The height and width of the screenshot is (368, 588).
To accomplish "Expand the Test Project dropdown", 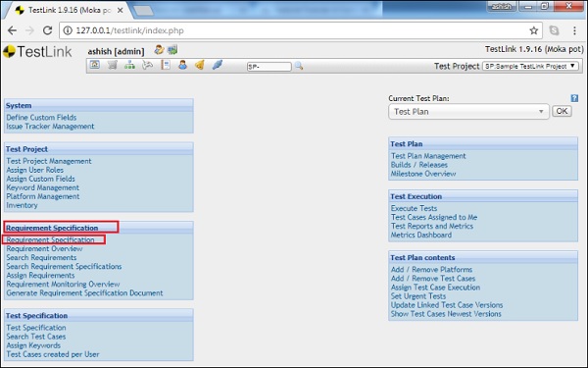I will (530, 66).
